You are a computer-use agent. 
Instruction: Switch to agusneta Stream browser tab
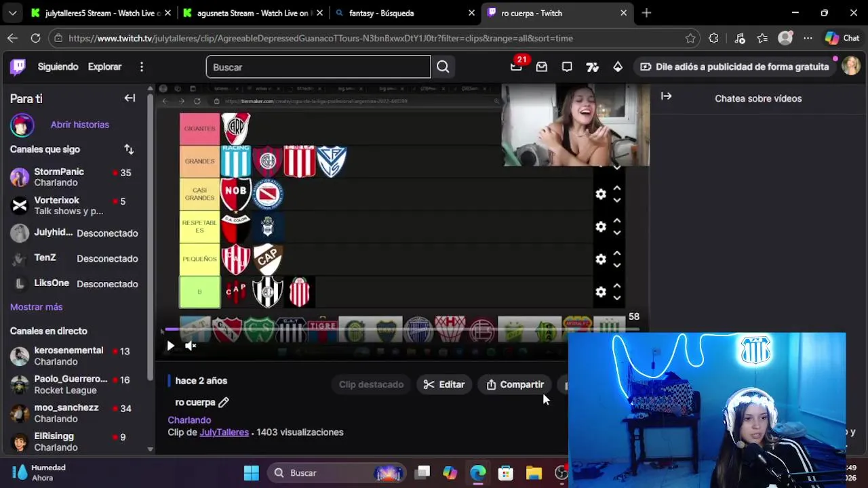click(x=252, y=13)
